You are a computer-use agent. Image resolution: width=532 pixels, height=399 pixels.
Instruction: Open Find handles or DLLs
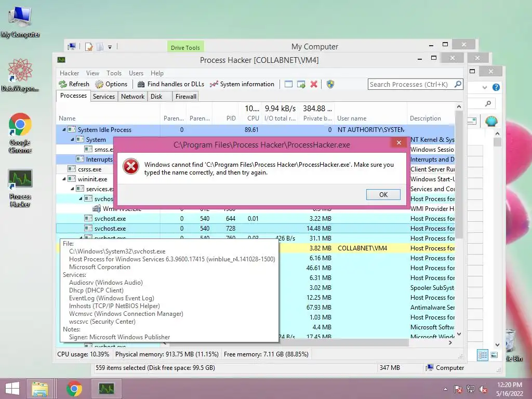pyautogui.click(x=171, y=84)
